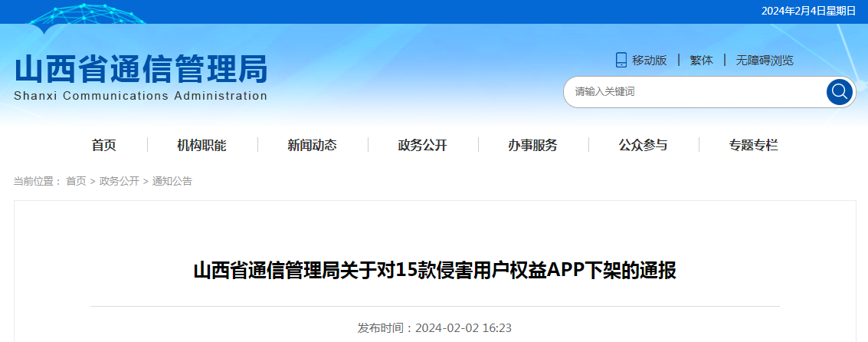The height and width of the screenshot is (342, 868).
Task: Click 通知公告 in the breadcrumb trail
Action: coord(172,181)
